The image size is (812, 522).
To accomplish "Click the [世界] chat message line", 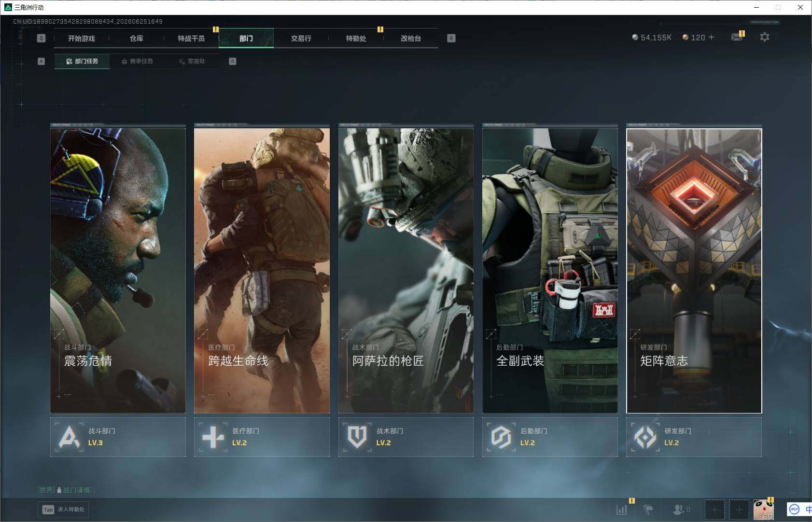I will pos(67,490).
